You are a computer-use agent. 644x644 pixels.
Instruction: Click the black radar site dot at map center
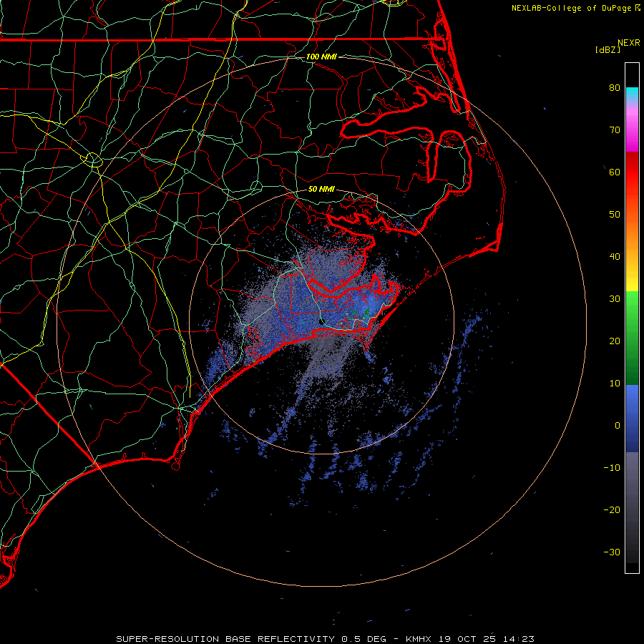click(x=322, y=321)
